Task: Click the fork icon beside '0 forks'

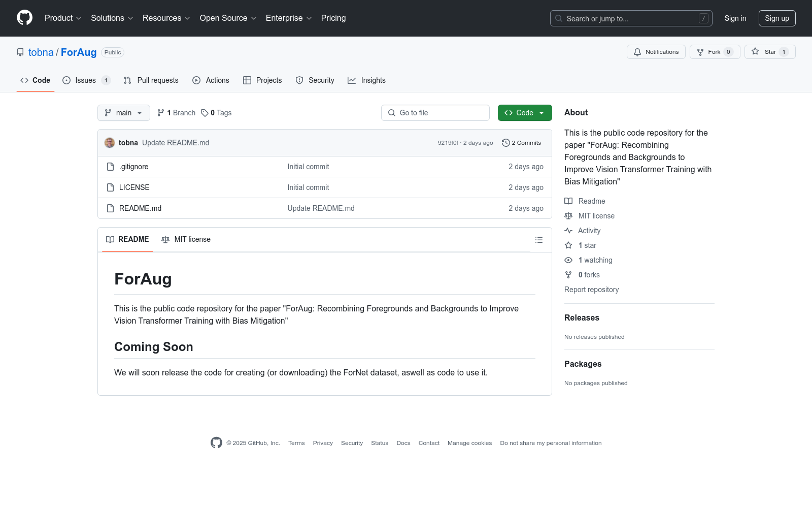Action: (x=568, y=275)
